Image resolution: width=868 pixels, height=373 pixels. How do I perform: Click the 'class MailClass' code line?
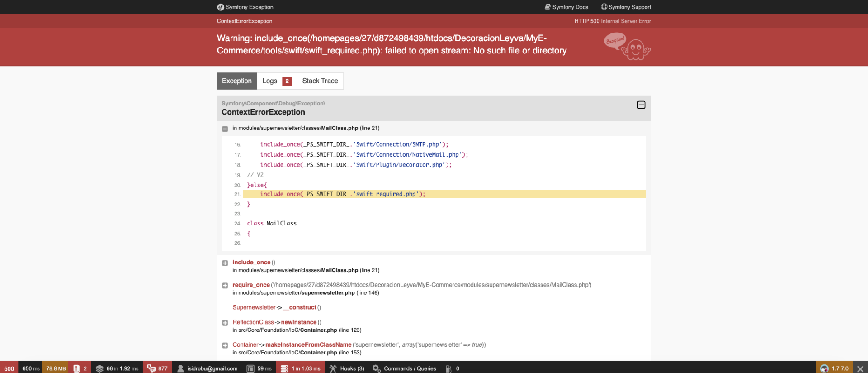coord(272,224)
